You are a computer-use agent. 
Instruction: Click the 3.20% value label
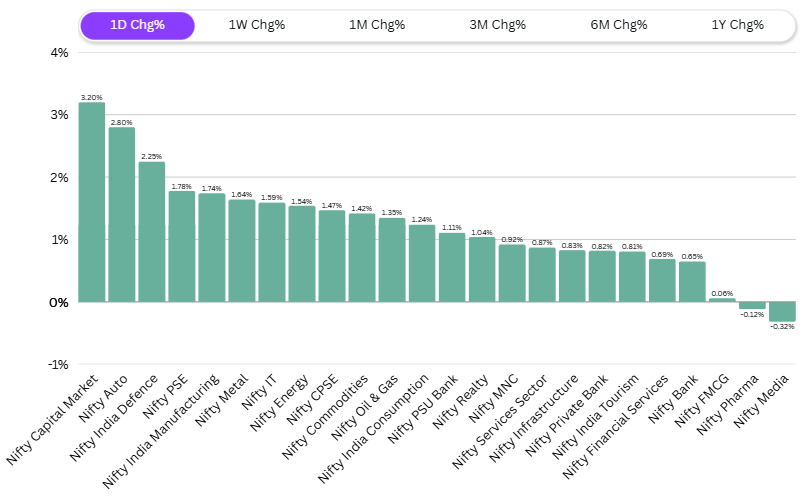[92, 97]
